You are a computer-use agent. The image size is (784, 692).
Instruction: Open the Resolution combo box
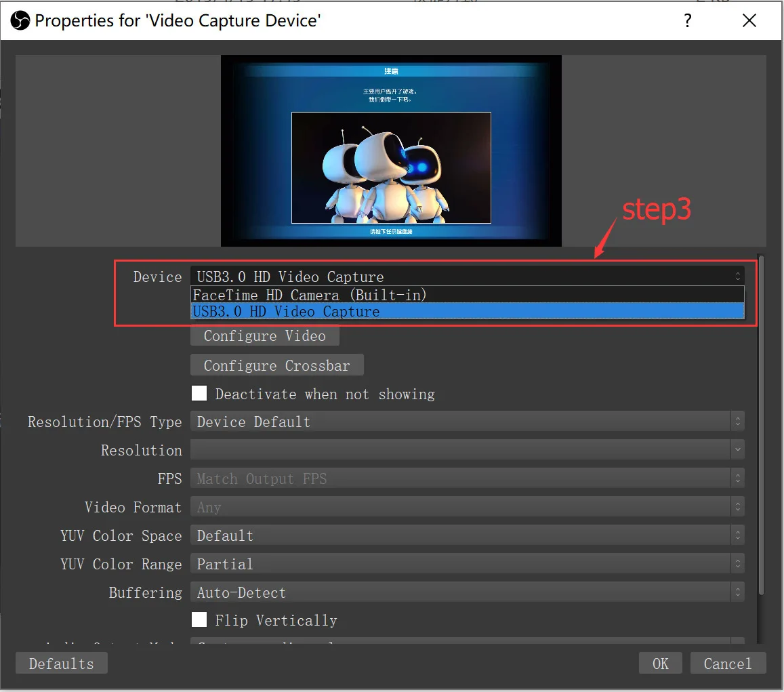coord(466,450)
